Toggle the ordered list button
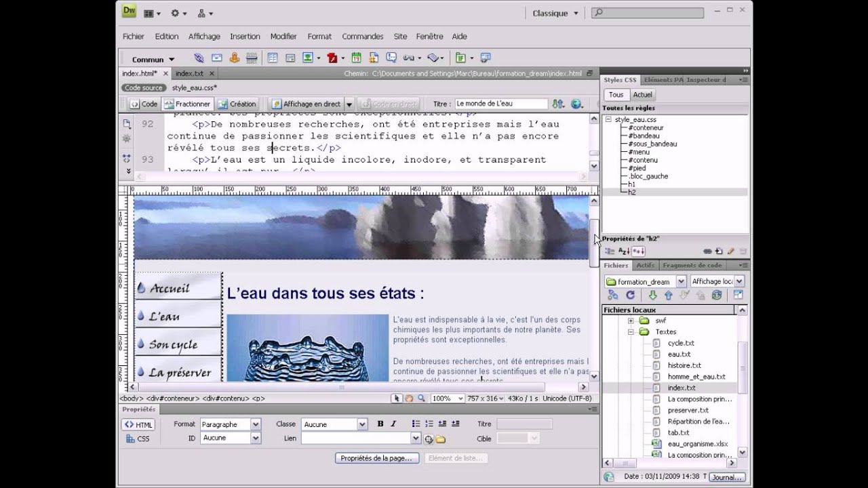The image size is (868, 488). click(x=429, y=424)
